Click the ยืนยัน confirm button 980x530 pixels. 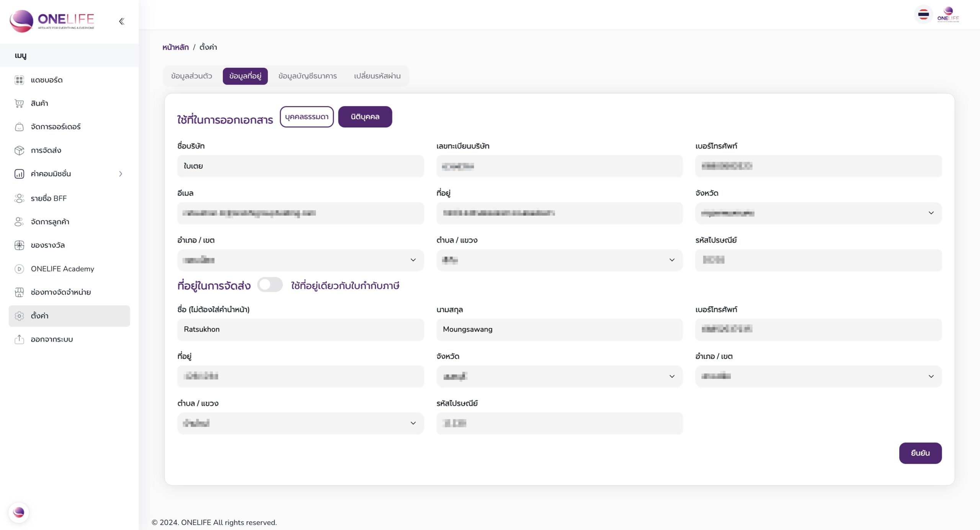pyautogui.click(x=920, y=453)
